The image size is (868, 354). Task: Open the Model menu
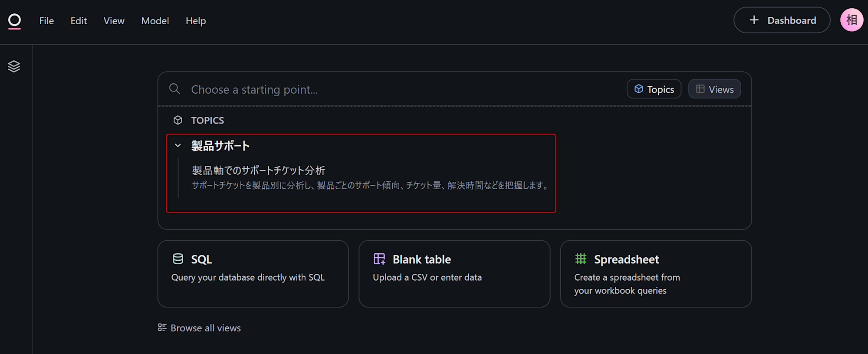tap(155, 21)
